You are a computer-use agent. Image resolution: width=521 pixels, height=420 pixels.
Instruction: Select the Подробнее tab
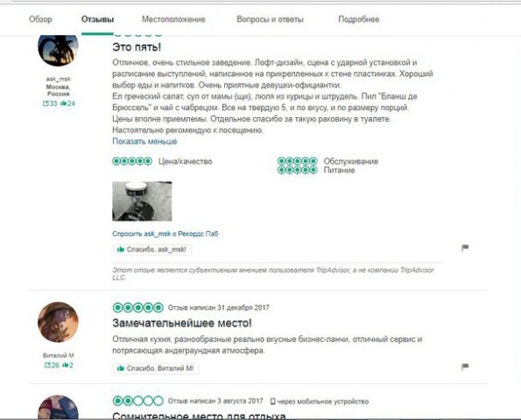point(358,19)
